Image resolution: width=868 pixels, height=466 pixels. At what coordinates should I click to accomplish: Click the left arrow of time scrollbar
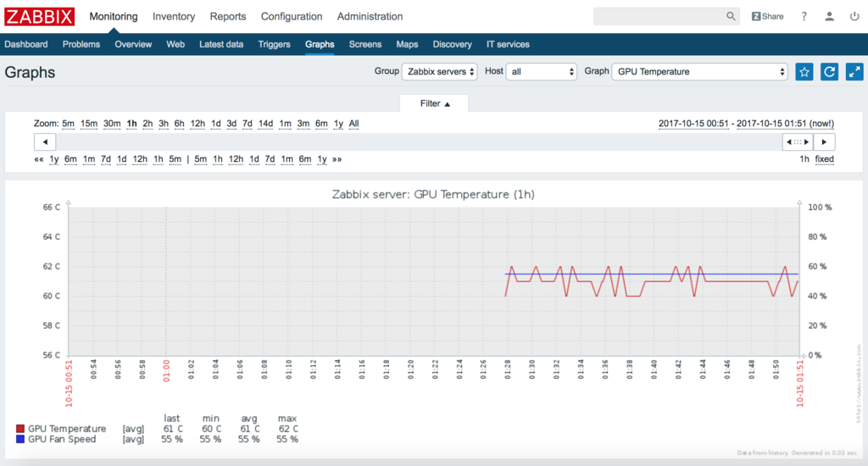tap(45, 142)
